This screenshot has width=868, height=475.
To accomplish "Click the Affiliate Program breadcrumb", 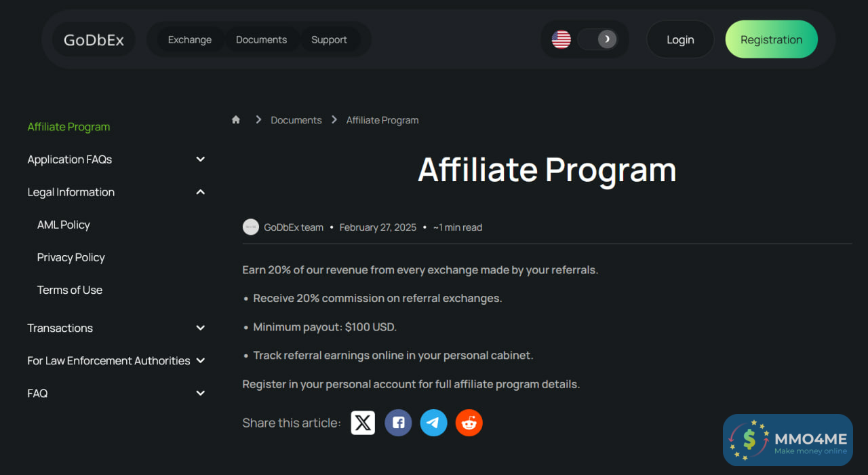I will (382, 120).
